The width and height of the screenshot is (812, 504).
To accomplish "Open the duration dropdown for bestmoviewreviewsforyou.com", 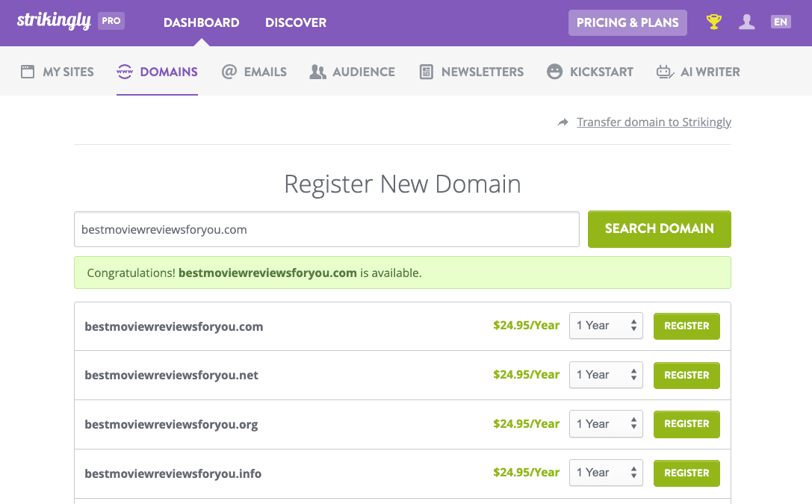I will pyautogui.click(x=606, y=326).
